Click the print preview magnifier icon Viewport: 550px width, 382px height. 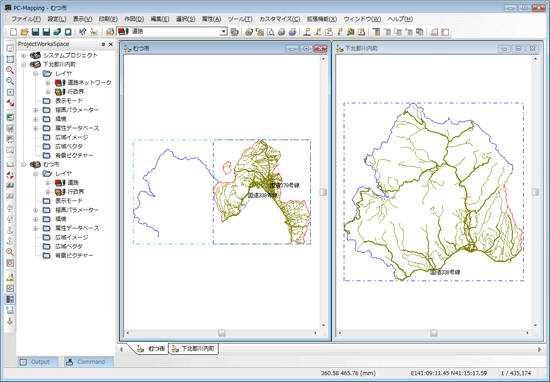click(270, 32)
